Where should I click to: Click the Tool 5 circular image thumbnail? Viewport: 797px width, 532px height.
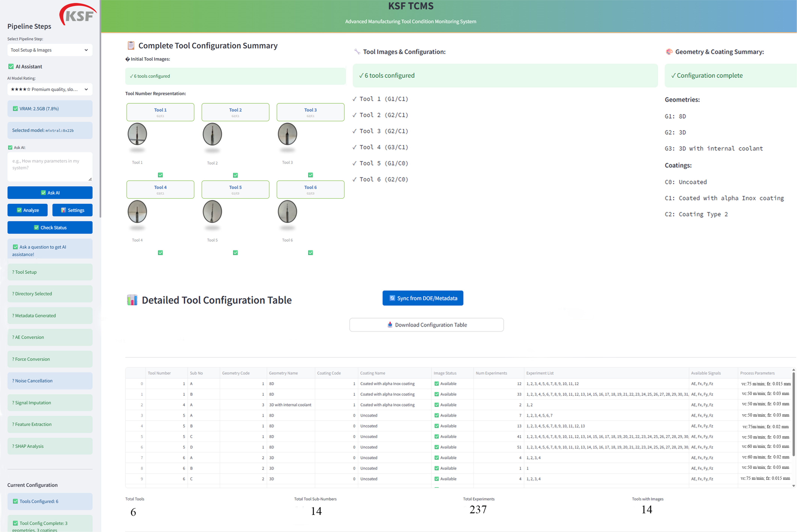click(212, 211)
